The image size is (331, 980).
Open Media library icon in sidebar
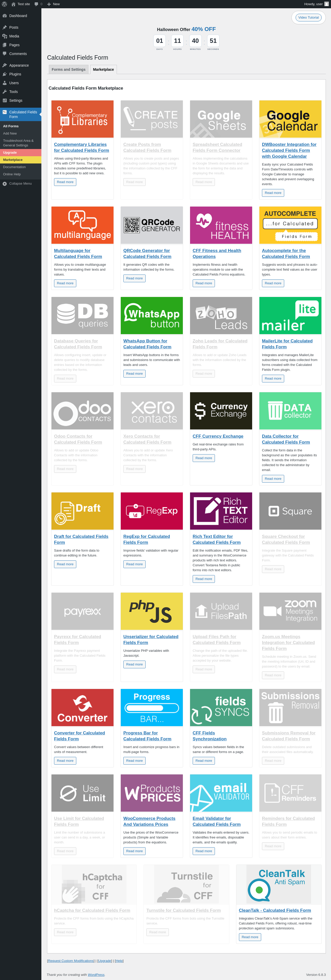5,36
